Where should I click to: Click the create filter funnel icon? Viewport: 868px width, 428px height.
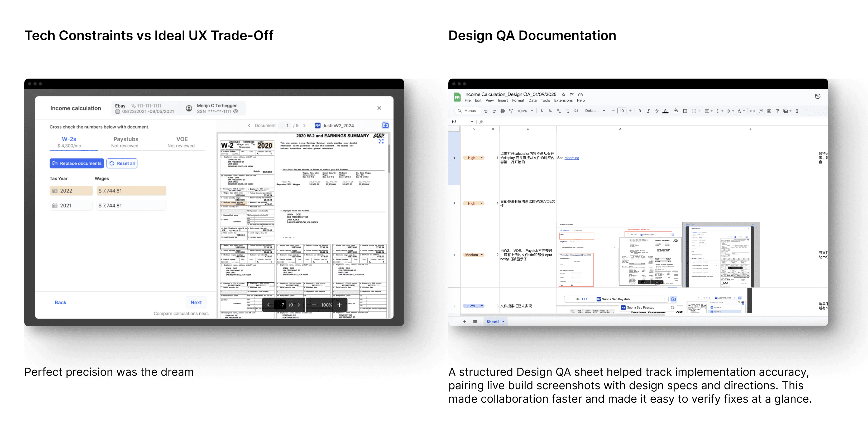[x=778, y=111]
